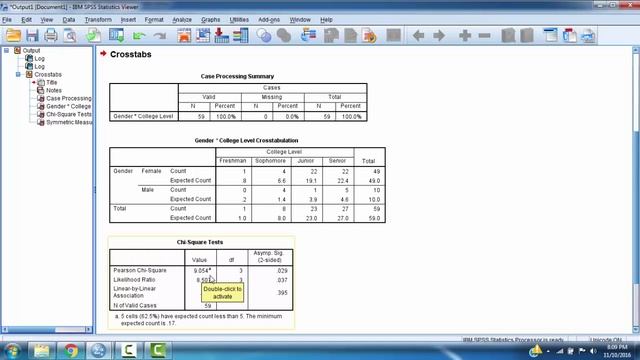Click the .029 significance value
The height and width of the screenshot is (360, 640).
(282, 271)
